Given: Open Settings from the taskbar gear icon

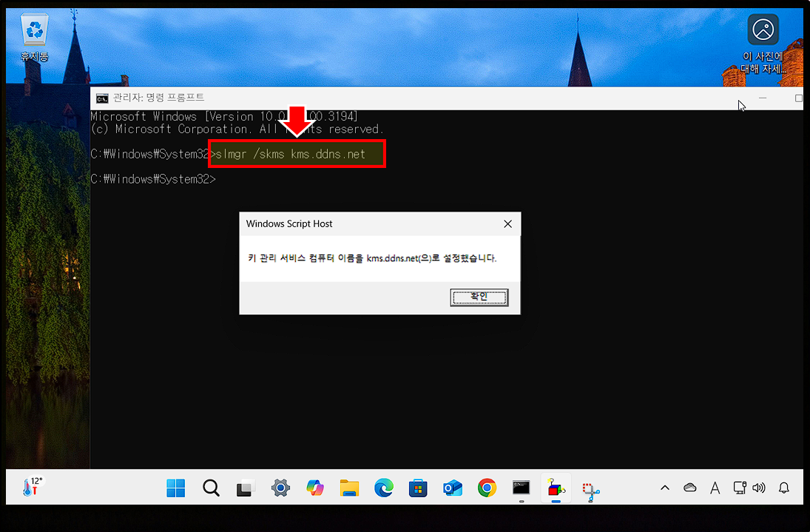Looking at the screenshot, I should (x=280, y=488).
